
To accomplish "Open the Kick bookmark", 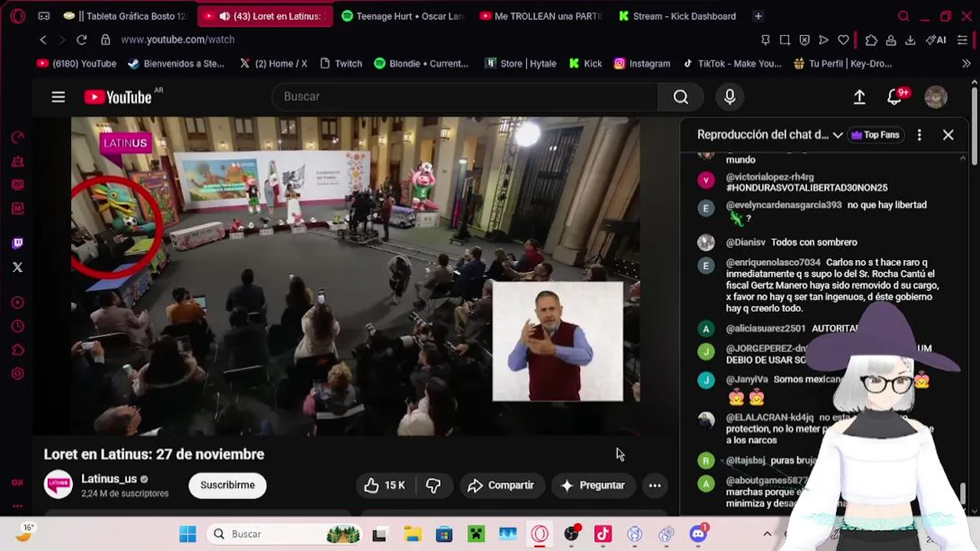I will click(x=586, y=64).
